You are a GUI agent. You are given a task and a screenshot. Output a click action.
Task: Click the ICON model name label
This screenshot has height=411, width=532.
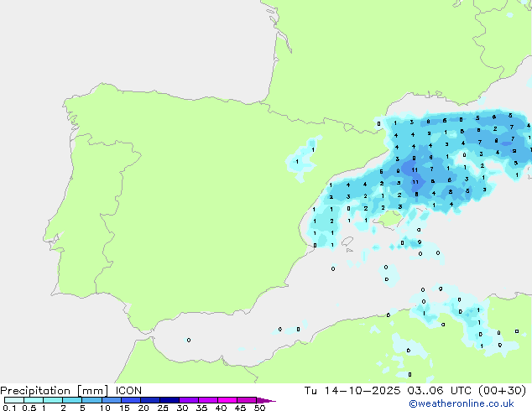[x=128, y=390]
